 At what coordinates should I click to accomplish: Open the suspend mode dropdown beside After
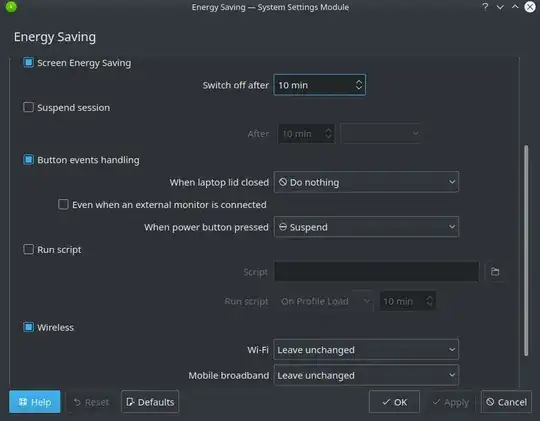click(x=382, y=133)
